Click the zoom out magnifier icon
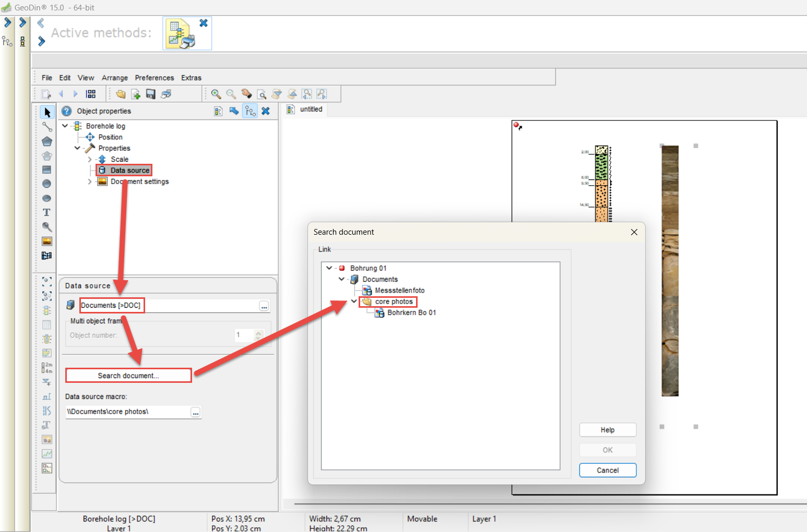Image resolution: width=807 pixels, height=532 pixels. (x=231, y=94)
